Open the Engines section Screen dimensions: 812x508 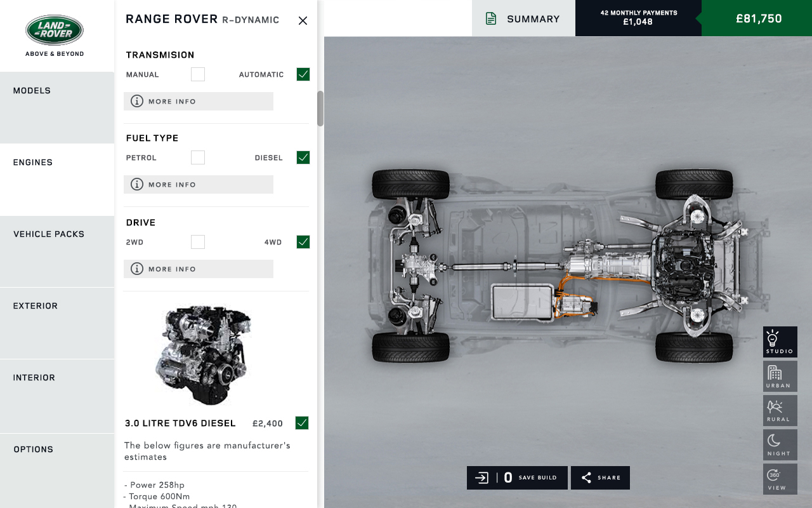[x=57, y=180]
